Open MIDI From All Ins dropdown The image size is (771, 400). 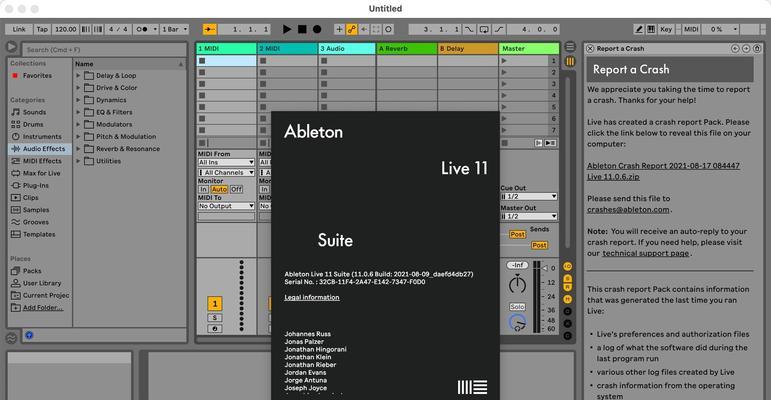coord(226,162)
